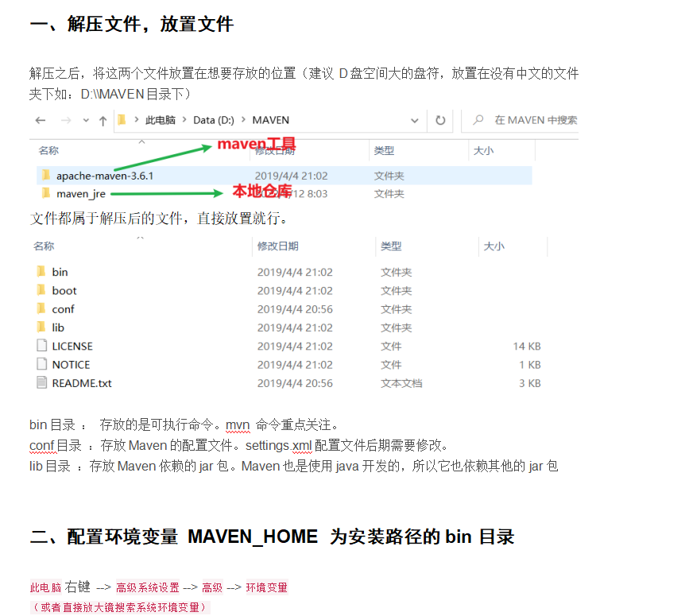
Task: Select the lib folder
Action: coord(58,327)
